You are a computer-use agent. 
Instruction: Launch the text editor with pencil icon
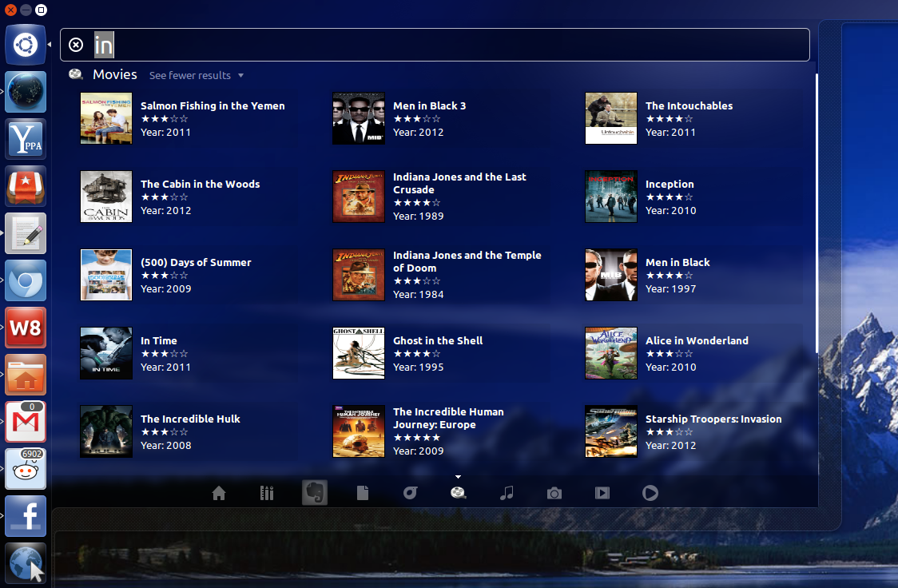pyautogui.click(x=26, y=233)
